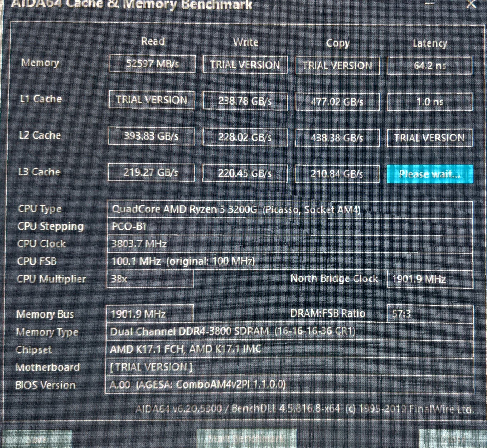The image size is (487, 448).
Task: Click the Memory Copy TRIAL VERSION cell
Action: click(338, 66)
